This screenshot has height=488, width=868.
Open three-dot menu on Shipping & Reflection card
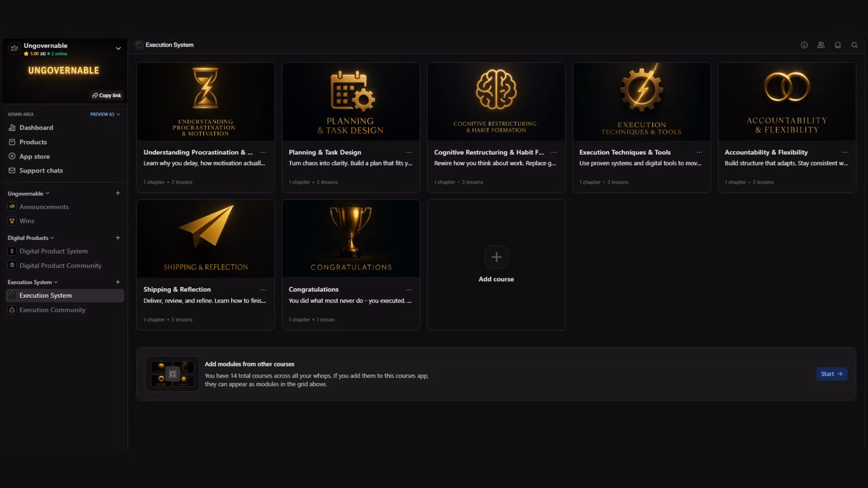[263, 290]
